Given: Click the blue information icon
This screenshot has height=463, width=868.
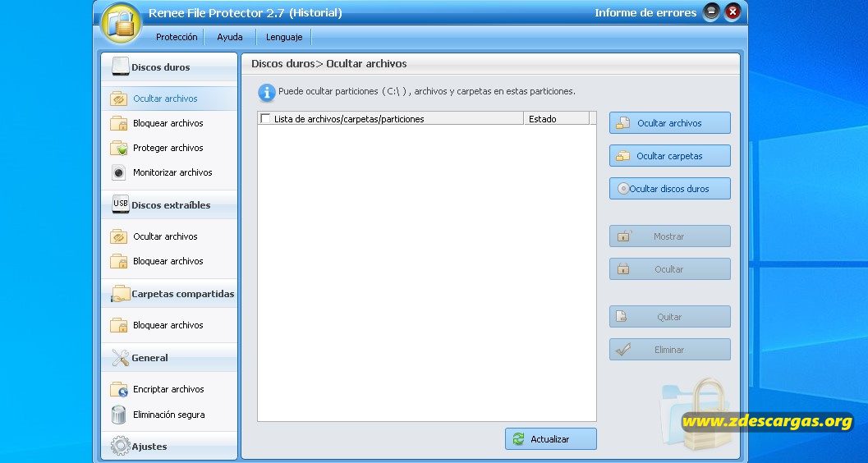Looking at the screenshot, I should tap(267, 93).
